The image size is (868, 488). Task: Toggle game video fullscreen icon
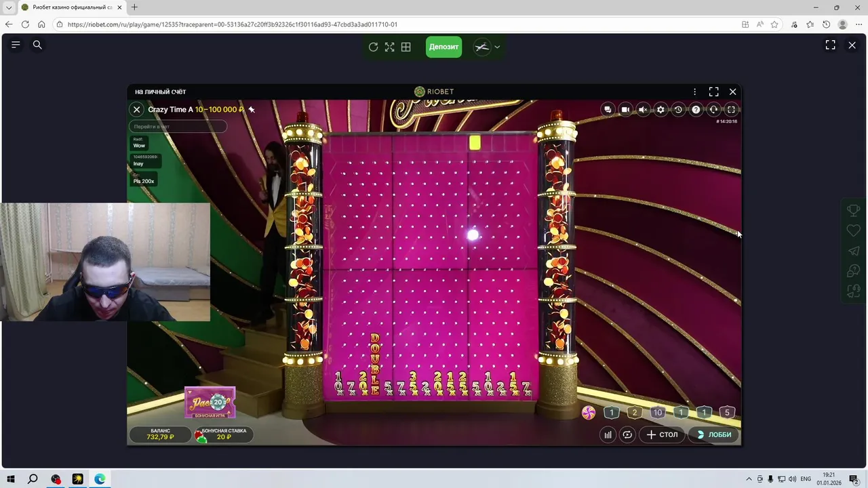731,110
